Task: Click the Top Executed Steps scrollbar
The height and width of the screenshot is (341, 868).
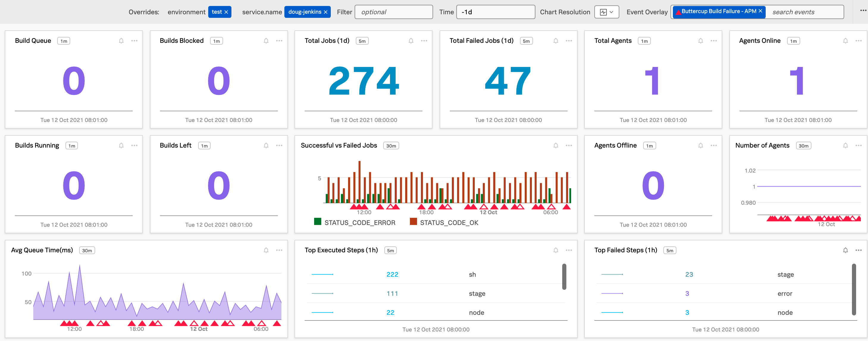Action: (x=564, y=277)
